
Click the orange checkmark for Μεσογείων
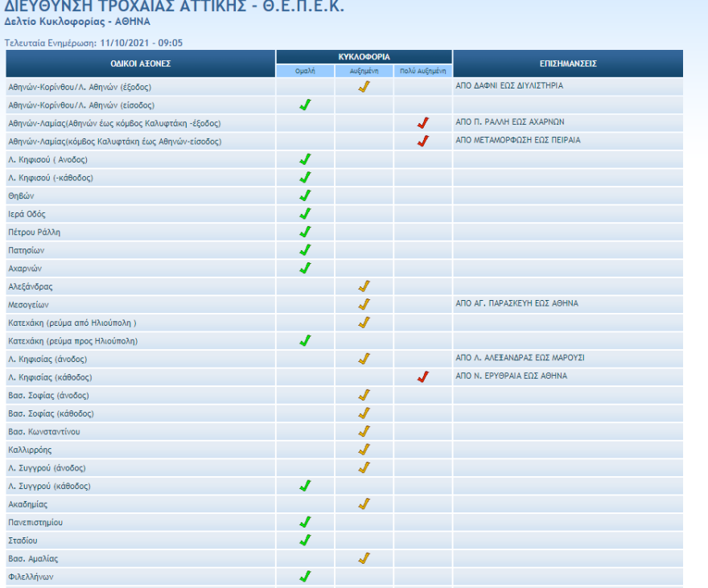[x=364, y=304]
